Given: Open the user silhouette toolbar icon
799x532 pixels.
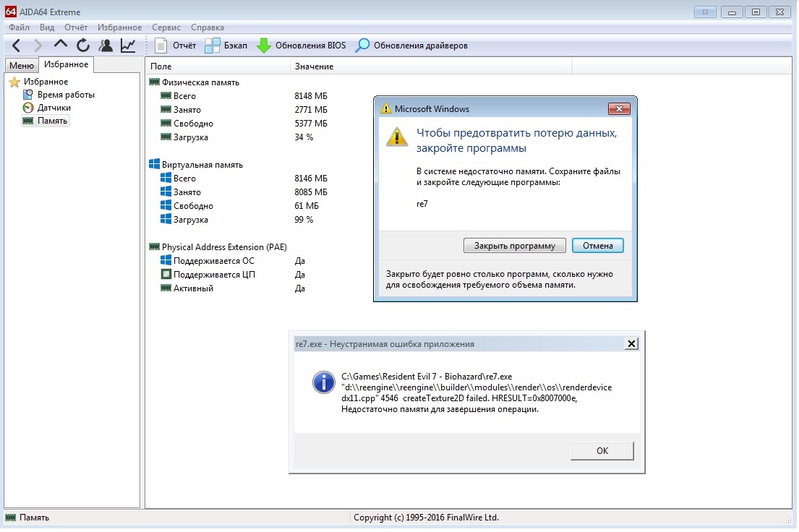Looking at the screenshot, I should click(x=106, y=46).
